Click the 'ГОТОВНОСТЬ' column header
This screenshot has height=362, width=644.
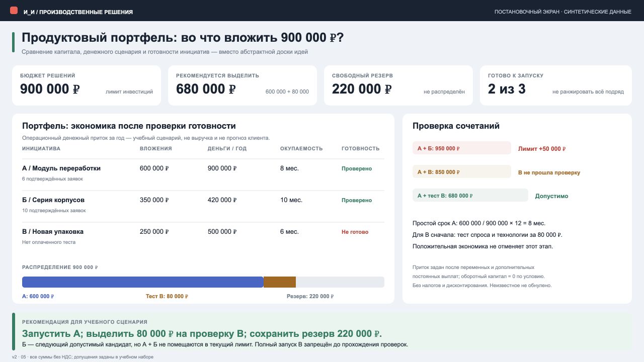361,149
